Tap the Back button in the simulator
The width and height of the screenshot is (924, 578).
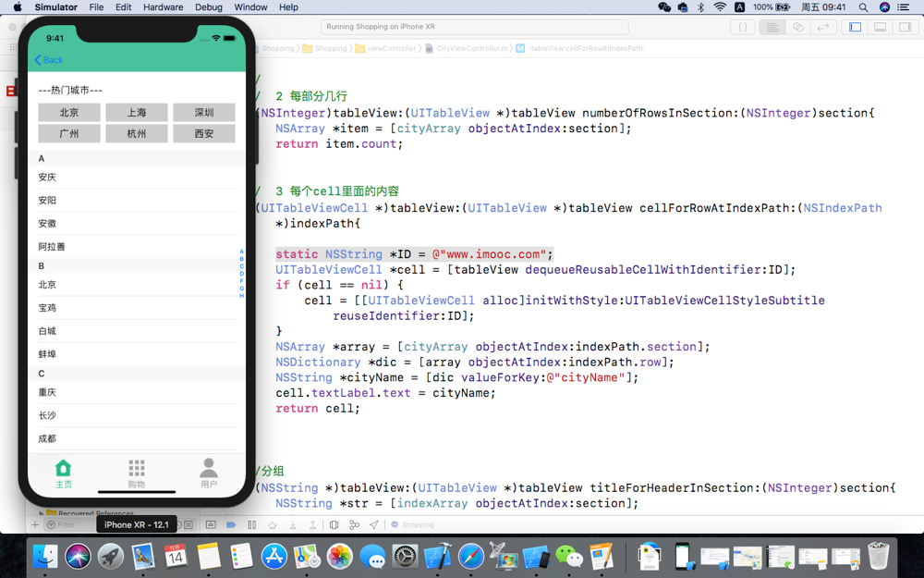[48, 59]
